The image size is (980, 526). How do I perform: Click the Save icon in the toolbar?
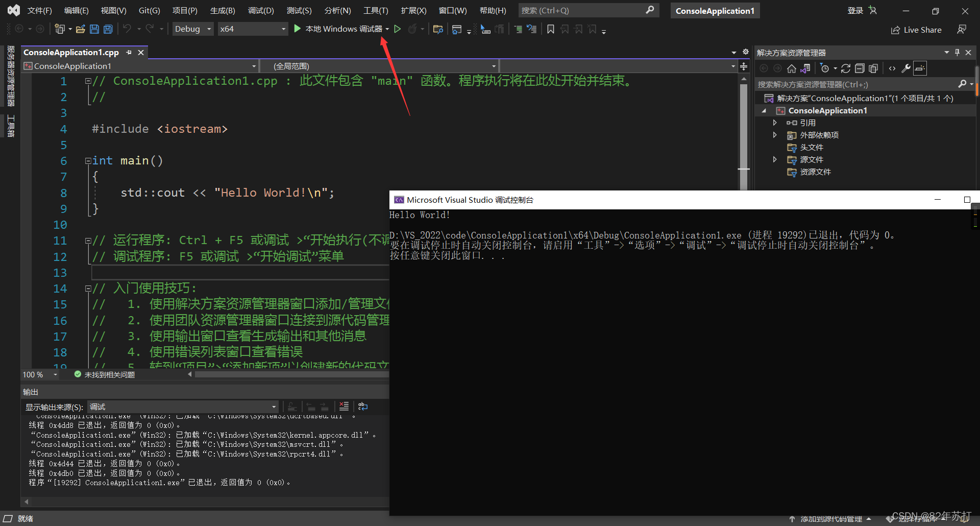pyautogui.click(x=94, y=29)
